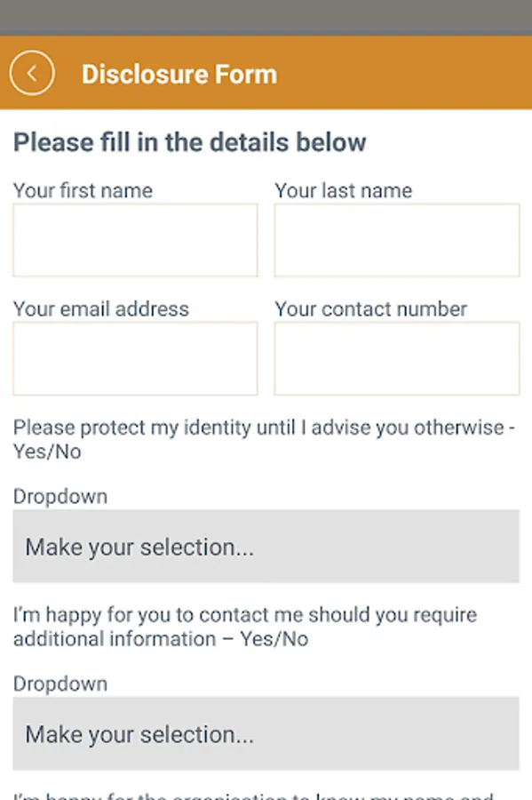Expand the second 'Make your selection...' selector

(x=266, y=733)
